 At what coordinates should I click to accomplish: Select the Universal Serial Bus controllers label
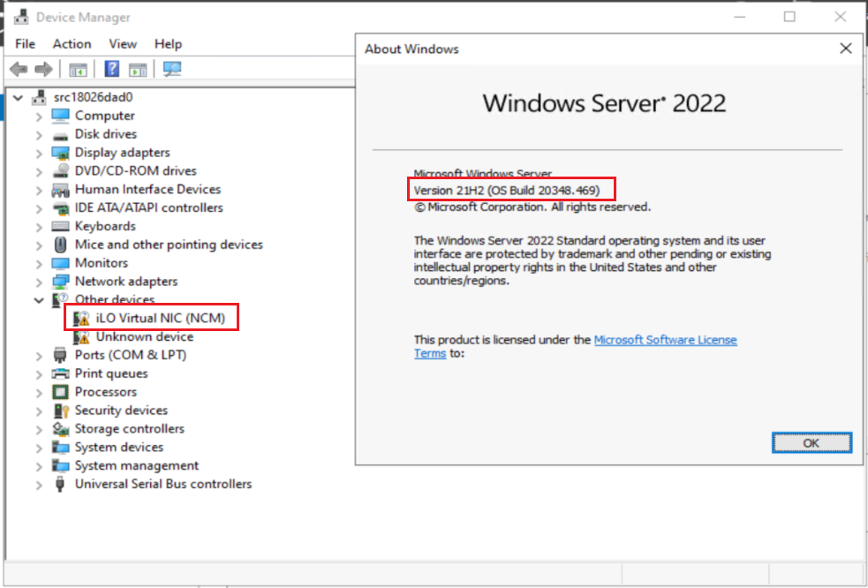(x=163, y=484)
